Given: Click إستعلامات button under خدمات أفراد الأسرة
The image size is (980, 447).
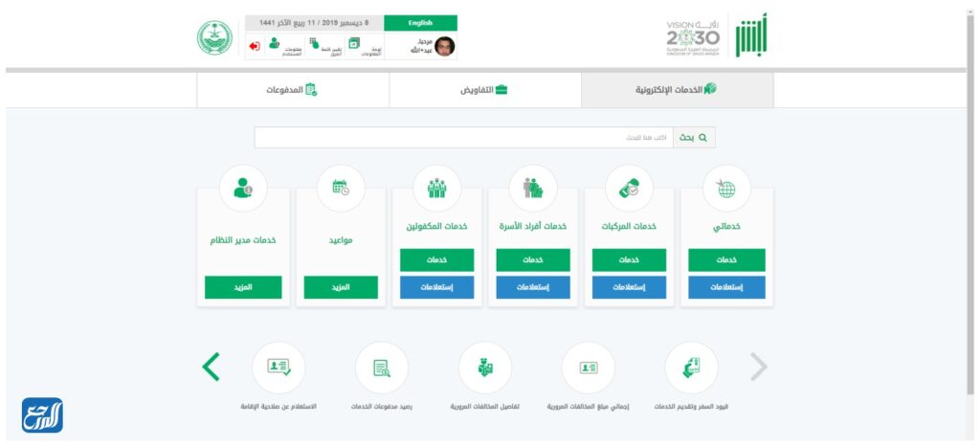Looking at the screenshot, I should click(533, 287).
